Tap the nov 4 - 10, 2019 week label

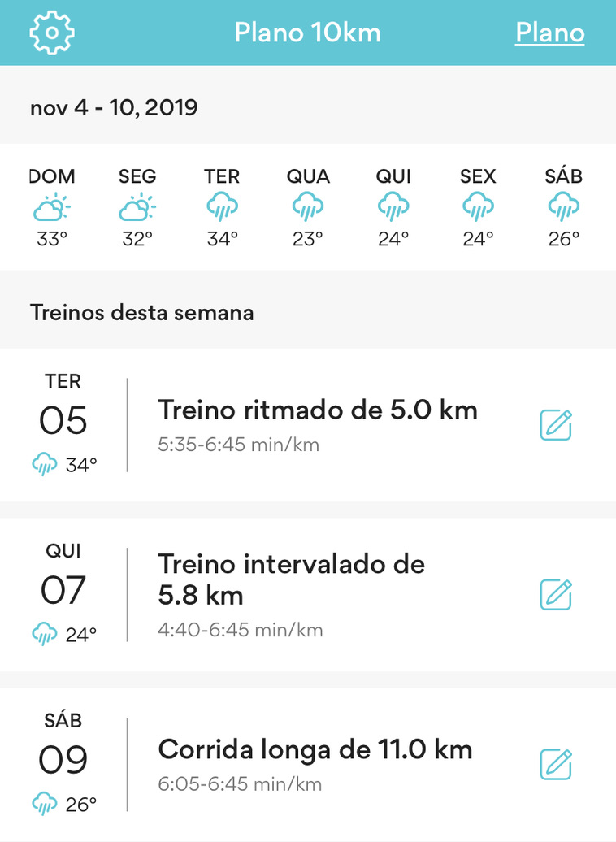click(114, 107)
